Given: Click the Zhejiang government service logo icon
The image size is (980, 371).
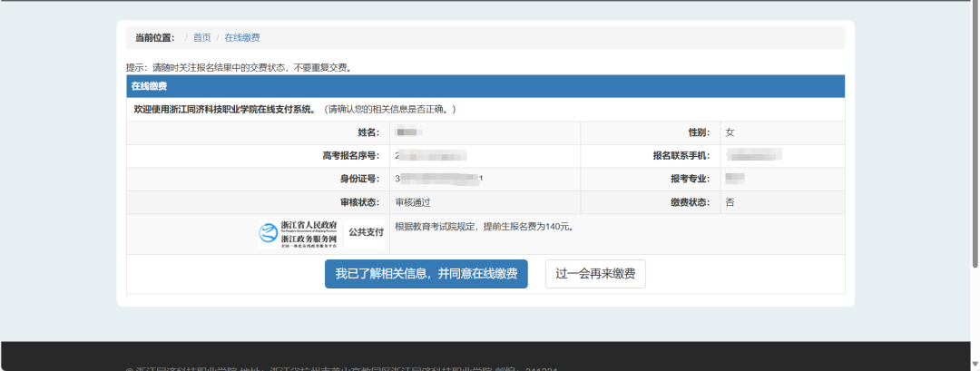Looking at the screenshot, I should click(269, 234).
